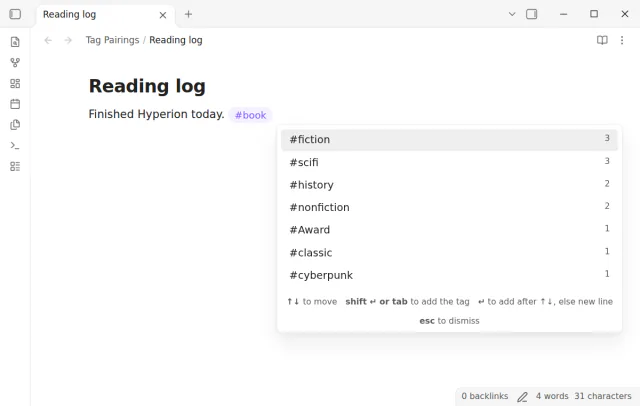Click '31 characters' in status bar
The width and height of the screenshot is (640, 406).
click(603, 396)
